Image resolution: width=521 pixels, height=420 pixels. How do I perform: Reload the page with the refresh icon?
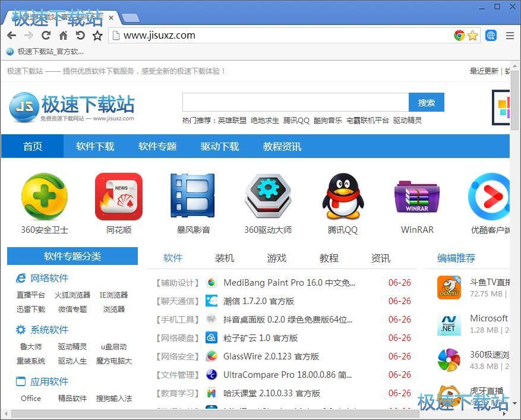pos(46,35)
